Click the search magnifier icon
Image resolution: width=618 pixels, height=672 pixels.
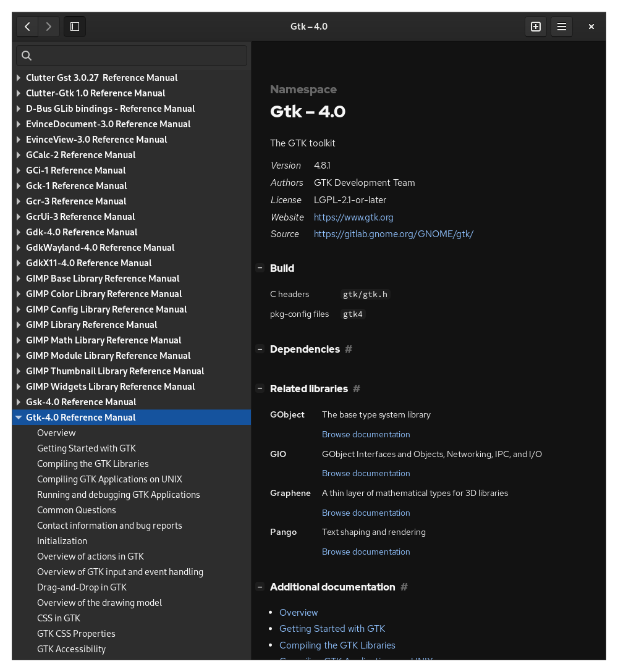point(27,56)
